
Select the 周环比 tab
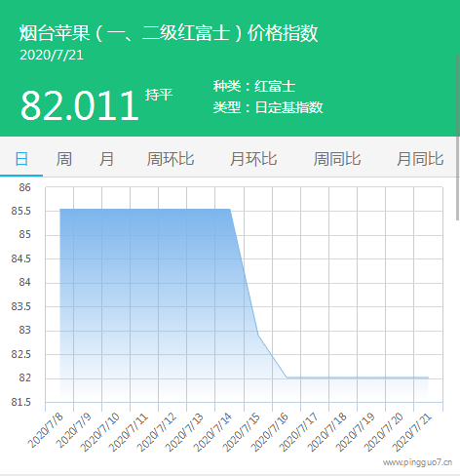[171, 159]
